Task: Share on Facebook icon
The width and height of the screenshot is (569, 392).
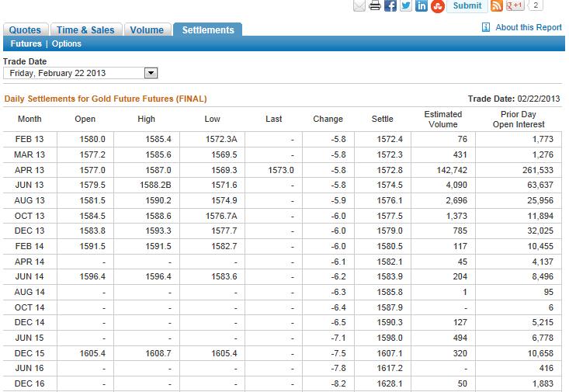Action: (x=390, y=6)
